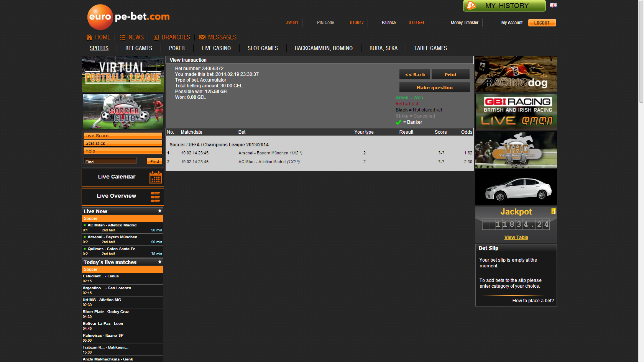Viewport: 644px width, 362px height.
Task: Click the Soccer header under Live Now
Action: 123,218
